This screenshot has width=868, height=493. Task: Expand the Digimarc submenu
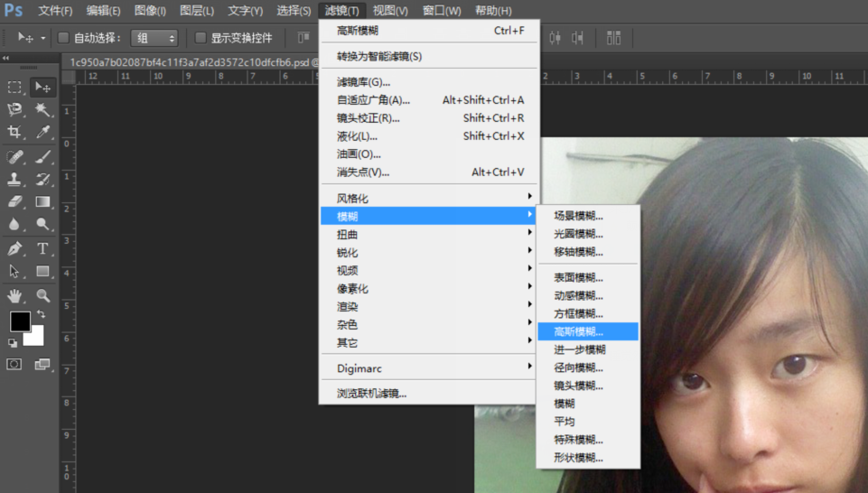[429, 368]
